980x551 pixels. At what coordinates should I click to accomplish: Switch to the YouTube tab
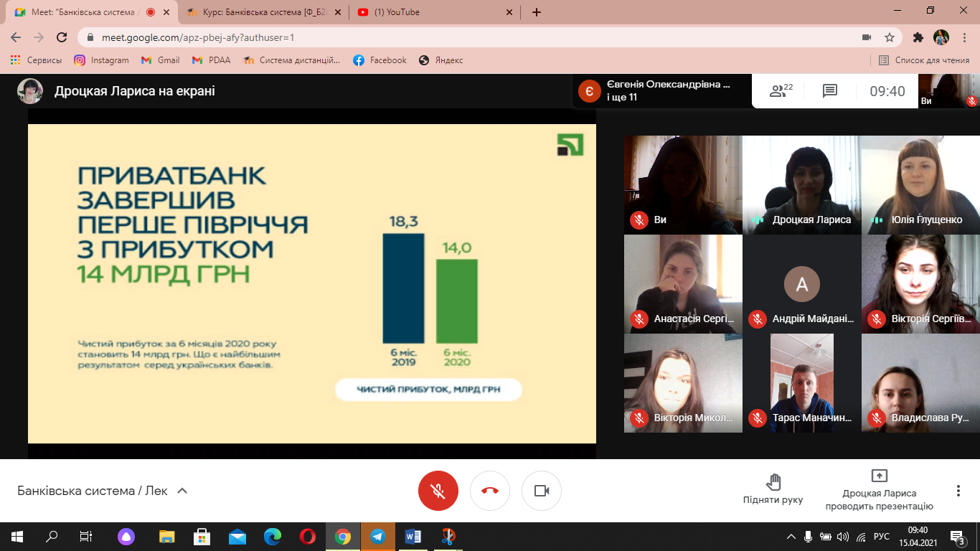435,12
